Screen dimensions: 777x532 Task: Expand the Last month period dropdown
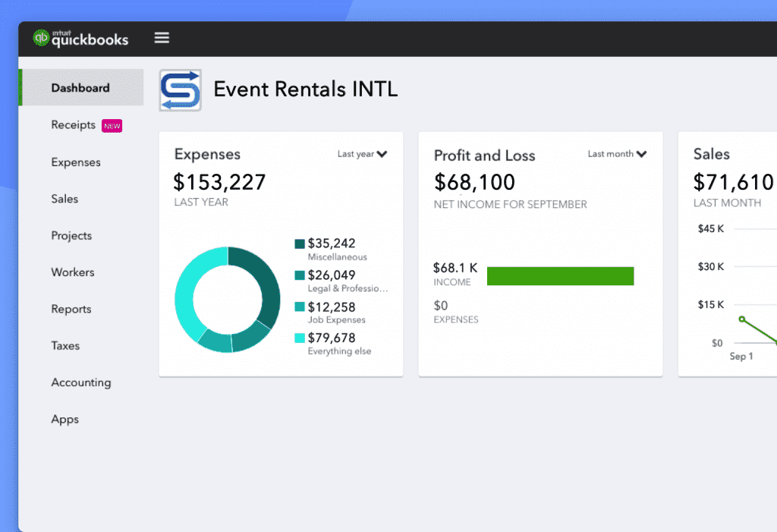click(x=617, y=154)
